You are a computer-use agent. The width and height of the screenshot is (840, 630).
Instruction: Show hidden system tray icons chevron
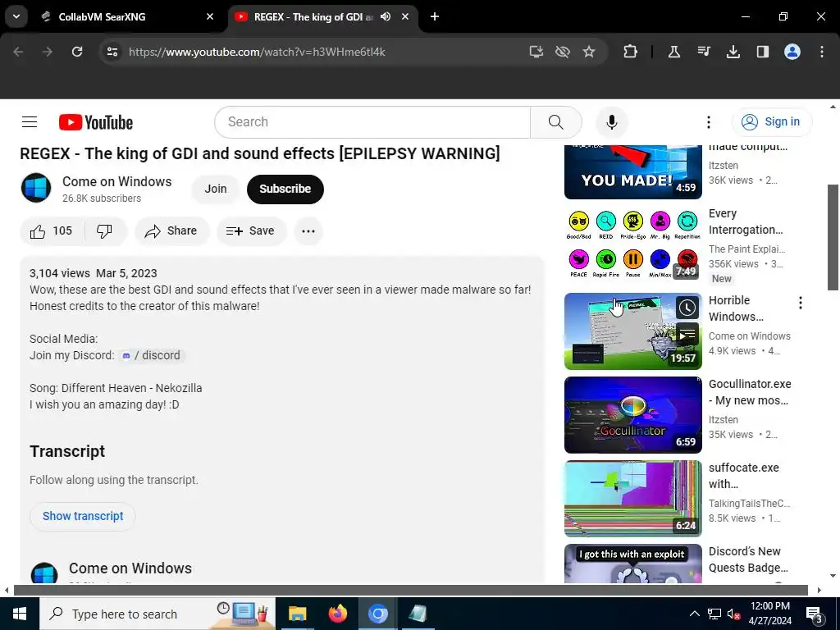(x=694, y=614)
